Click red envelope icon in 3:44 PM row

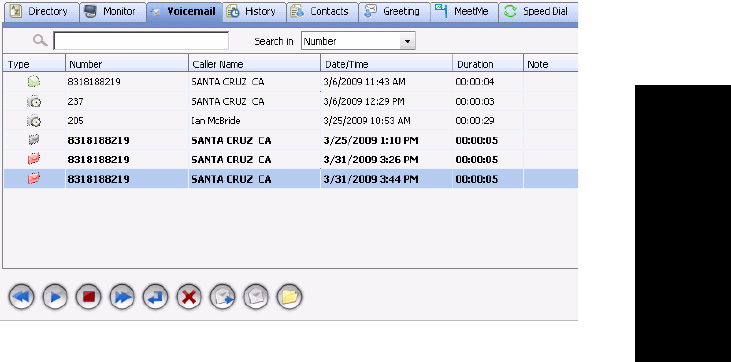pyautogui.click(x=34, y=179)
